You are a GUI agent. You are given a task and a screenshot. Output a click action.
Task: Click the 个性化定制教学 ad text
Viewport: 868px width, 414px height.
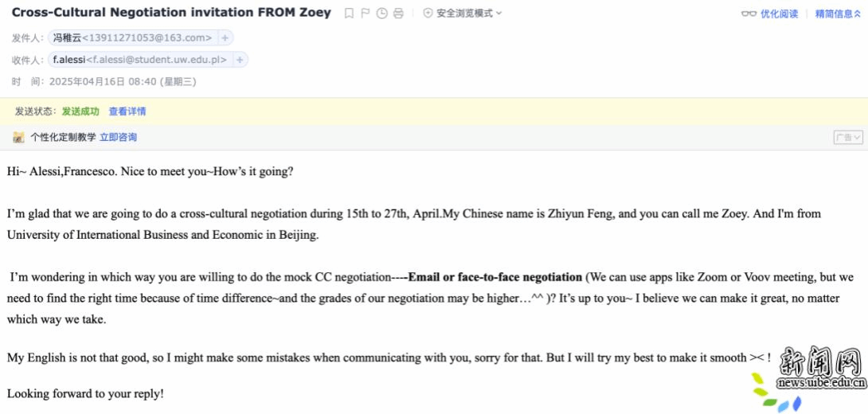63,137
